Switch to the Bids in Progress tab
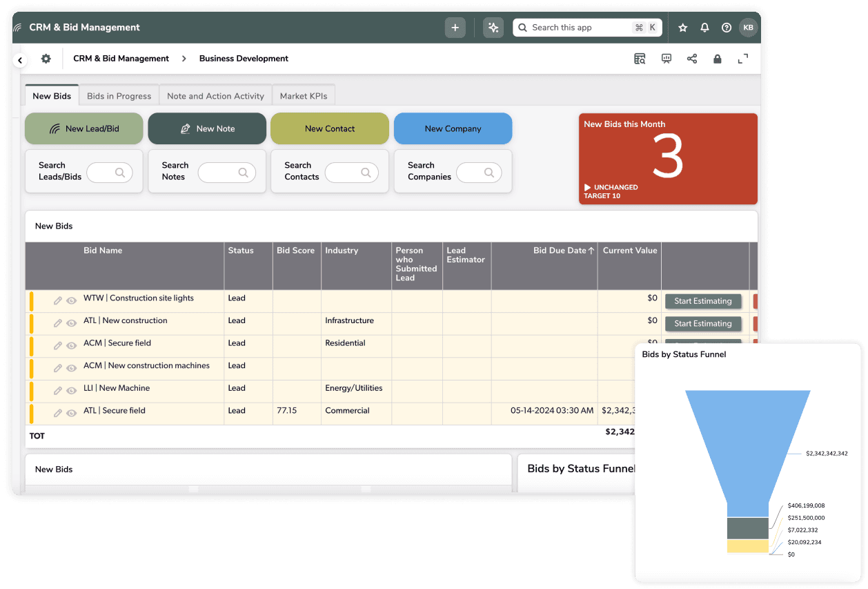 pos(119,96)
